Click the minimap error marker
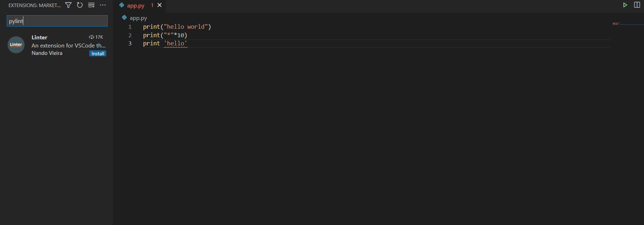The width and height of the screenshot is (644, 225). pyautogui.click(x=616, y=24)
